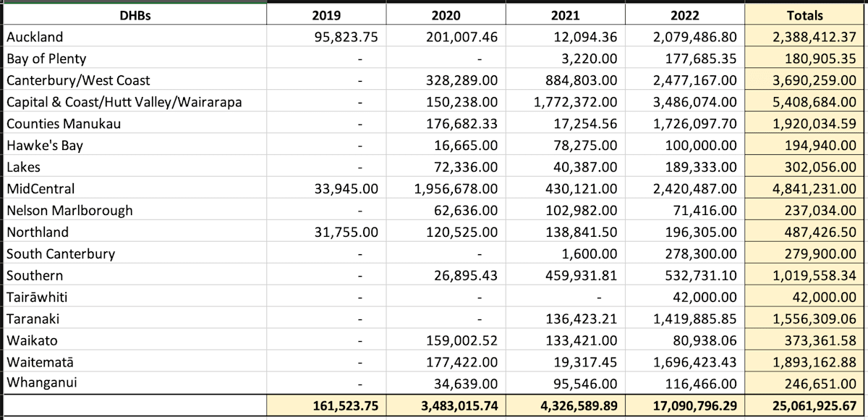Image resolution: width=868 pixels, height=420 pixels.
Task: Select Hawke's Bay 2020 value 16,665.00
Action: pos(467,146)
